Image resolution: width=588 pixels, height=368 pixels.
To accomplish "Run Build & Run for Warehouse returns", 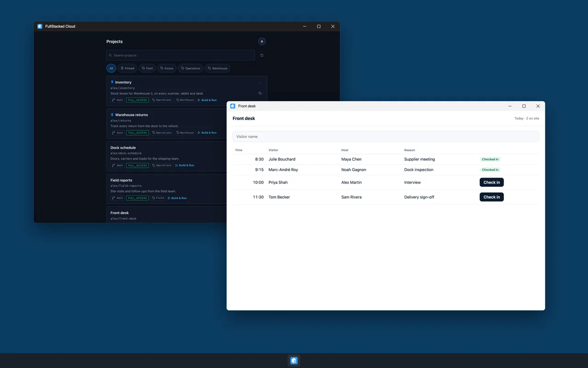I will click(x=207, y=132).
